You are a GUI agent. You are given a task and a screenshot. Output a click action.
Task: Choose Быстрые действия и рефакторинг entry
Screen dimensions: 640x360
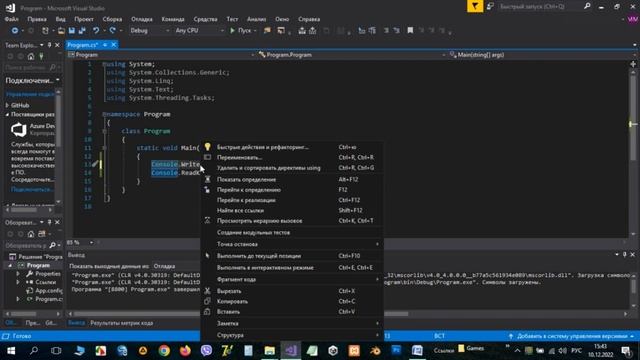coord(292,147)
